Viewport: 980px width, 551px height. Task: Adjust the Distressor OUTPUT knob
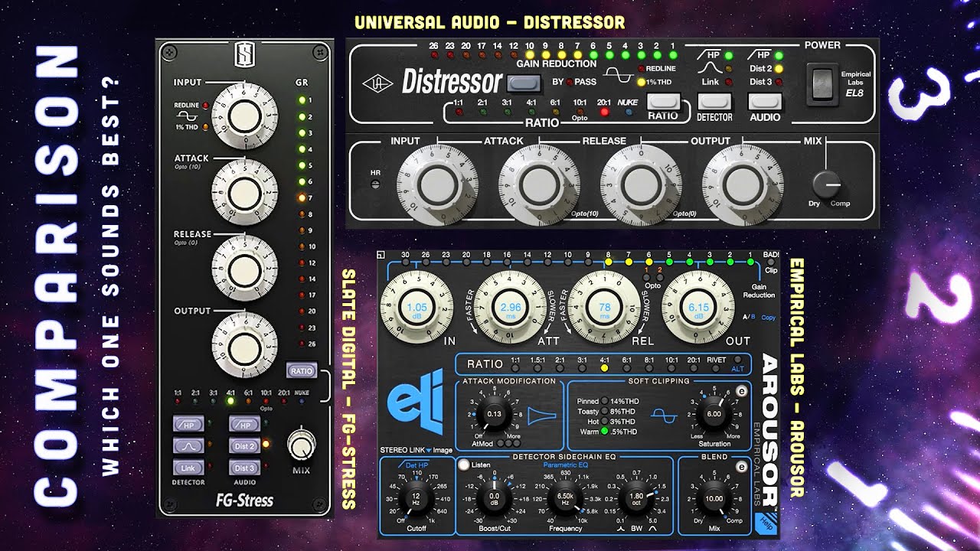click(742, 185)
